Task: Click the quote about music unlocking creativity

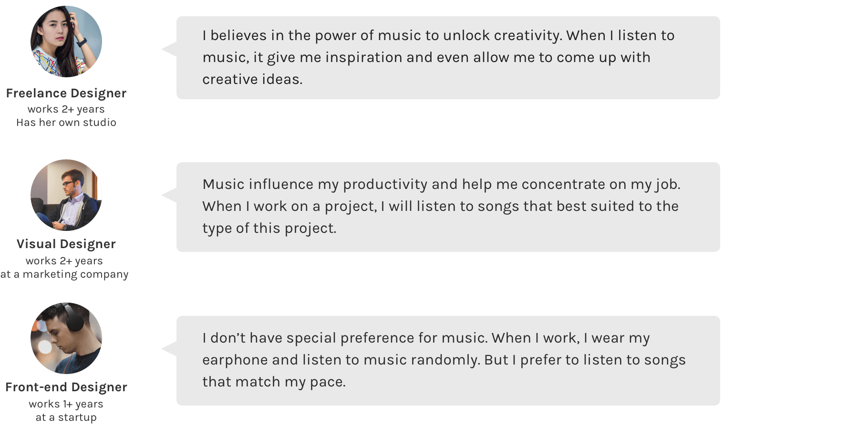Action: coord(448,58)
